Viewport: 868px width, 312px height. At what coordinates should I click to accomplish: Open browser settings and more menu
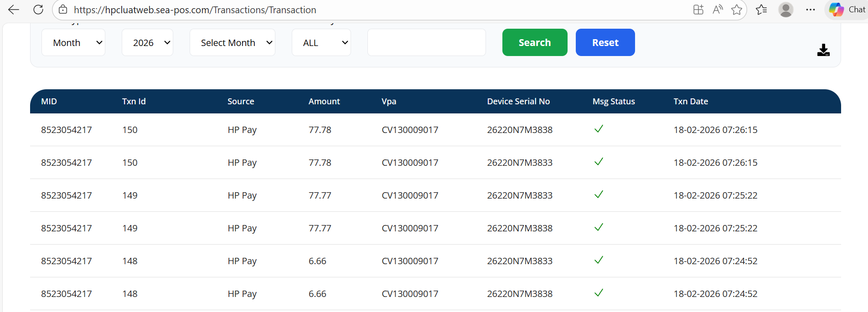coord(810,10)
